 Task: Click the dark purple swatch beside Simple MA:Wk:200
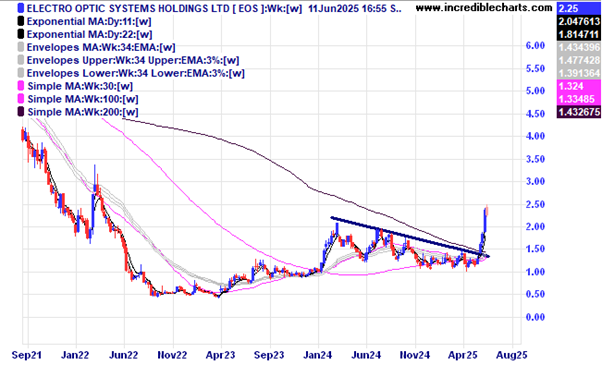(x=20, y=112)
